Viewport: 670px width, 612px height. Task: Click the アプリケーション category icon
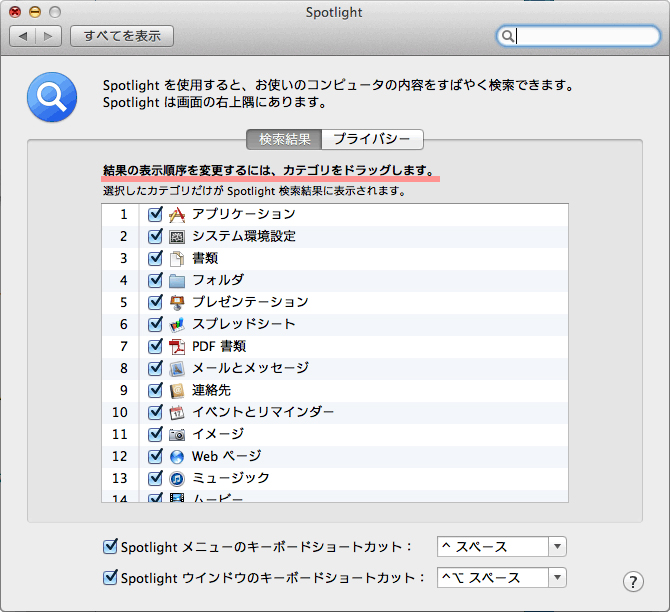click(177, 214)
